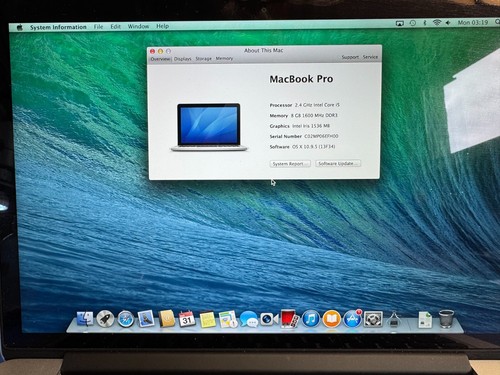This screenshot has height=375, width=500.
Task: Open the Trash in Dock
Action: [446, 319]
